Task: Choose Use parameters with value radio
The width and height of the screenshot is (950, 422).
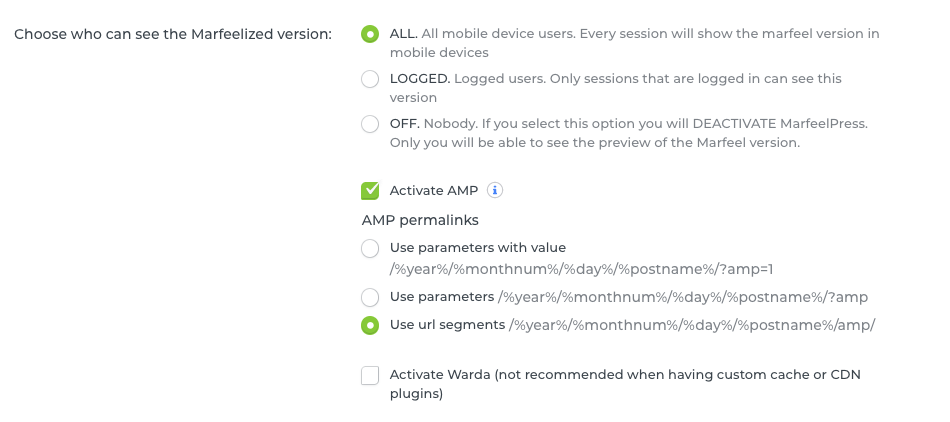Action: pos(370,248)
